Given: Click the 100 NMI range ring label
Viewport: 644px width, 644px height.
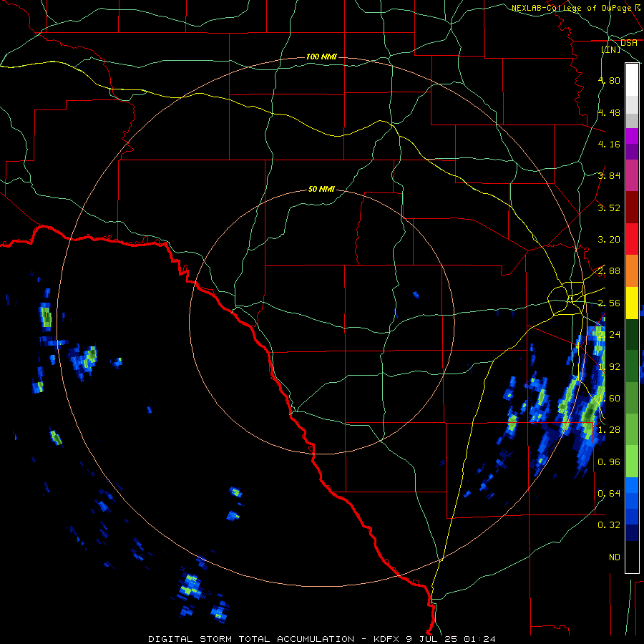Looking at the screenshot, I should pyautogui.click(x=321, y=57).
